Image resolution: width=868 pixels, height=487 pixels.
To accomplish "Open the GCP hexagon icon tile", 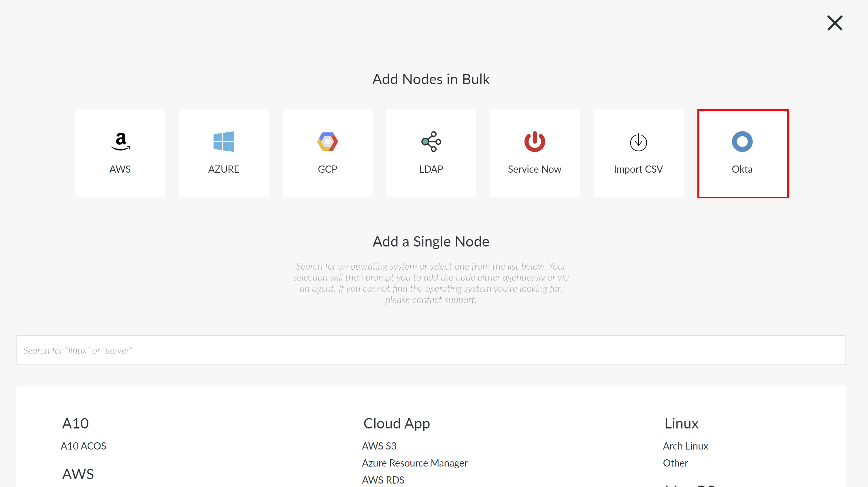I will point(328,153).
